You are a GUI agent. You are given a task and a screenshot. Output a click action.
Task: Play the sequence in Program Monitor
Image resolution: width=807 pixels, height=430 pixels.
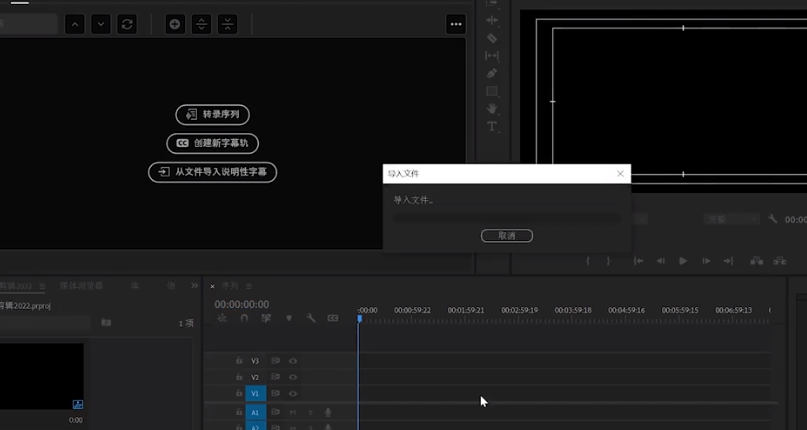pyautogui.click(x=683, y=261)
